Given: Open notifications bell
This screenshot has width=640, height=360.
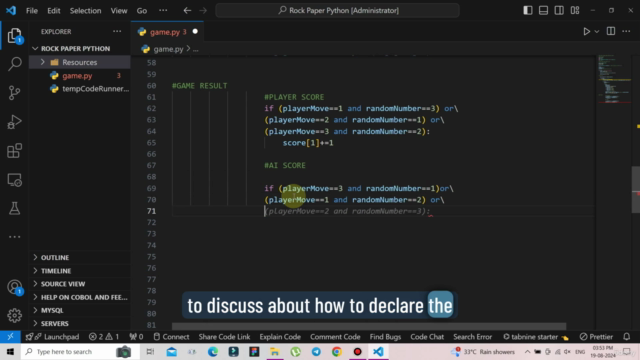Looking at the screenshot, I should [x=627, y=337].
